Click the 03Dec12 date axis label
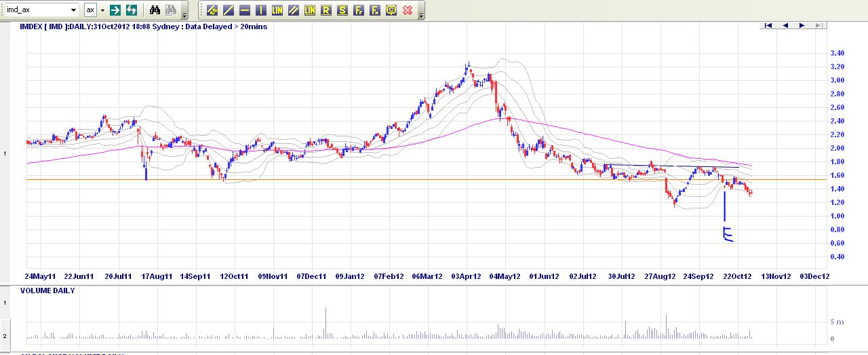 tap(814, 276)
